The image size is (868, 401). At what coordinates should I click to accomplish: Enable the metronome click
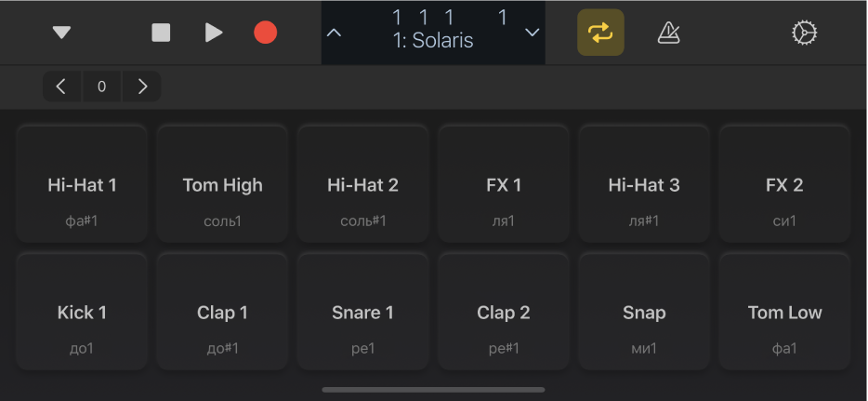point(668,33)
